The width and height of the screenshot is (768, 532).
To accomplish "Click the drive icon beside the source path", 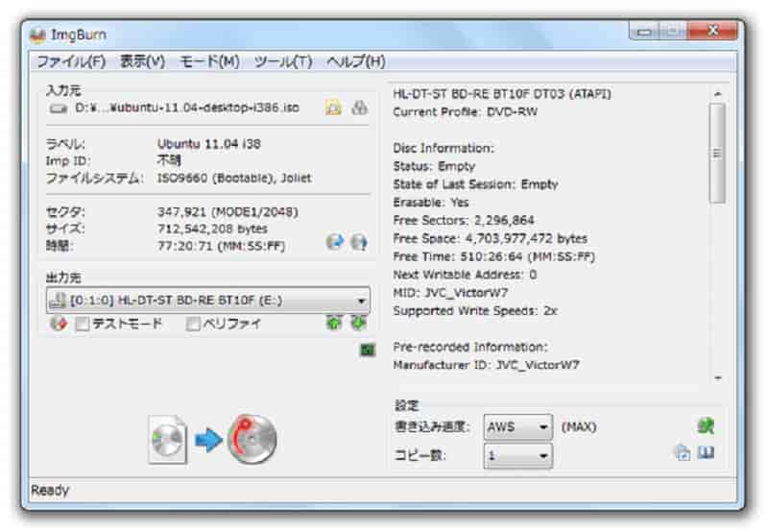I will 59,109.
